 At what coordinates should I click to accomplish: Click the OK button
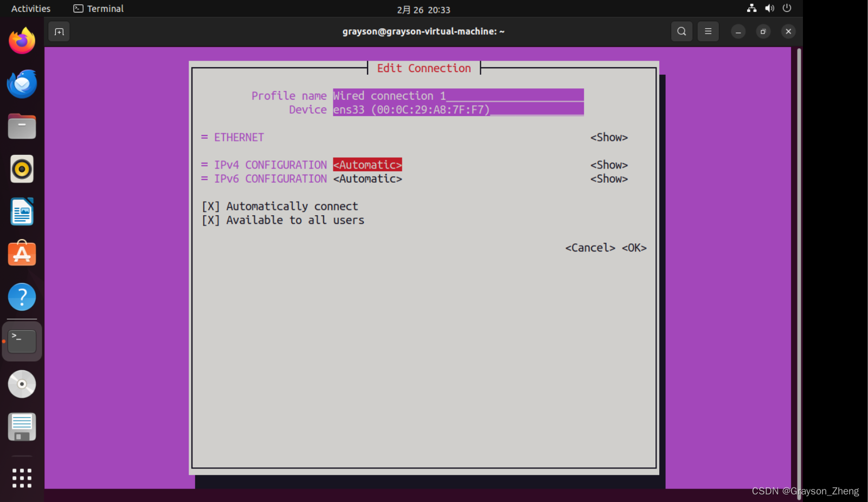634,248
